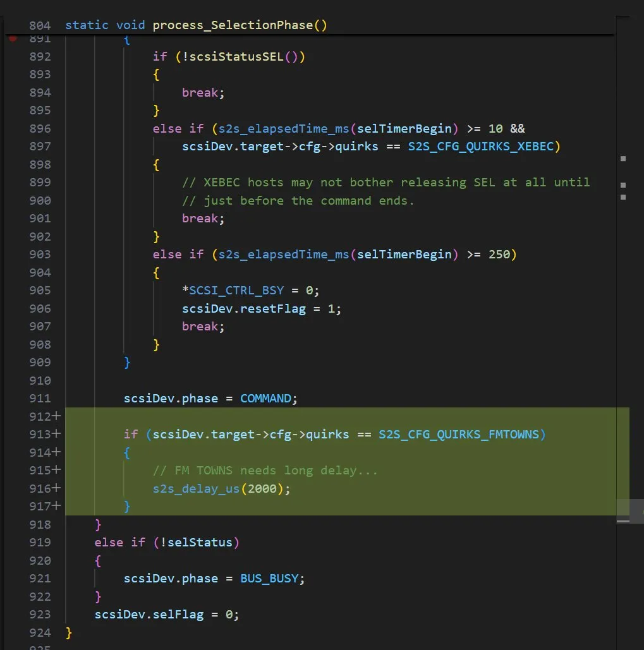Click the closing brace on line 918

[98, 525]
